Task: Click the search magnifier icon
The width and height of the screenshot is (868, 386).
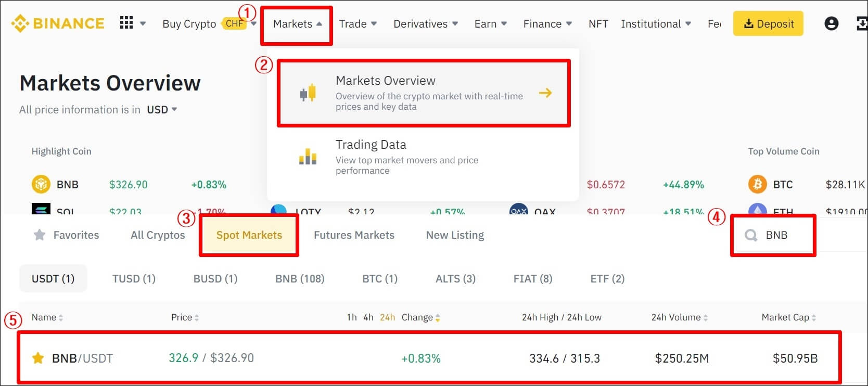Action: pyautogui.click(x=751, y=235)
